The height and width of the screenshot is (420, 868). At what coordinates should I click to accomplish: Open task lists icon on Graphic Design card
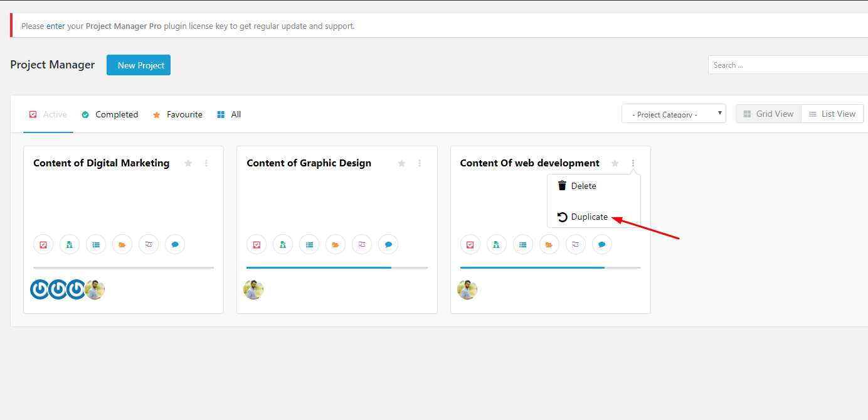[309, 245]
